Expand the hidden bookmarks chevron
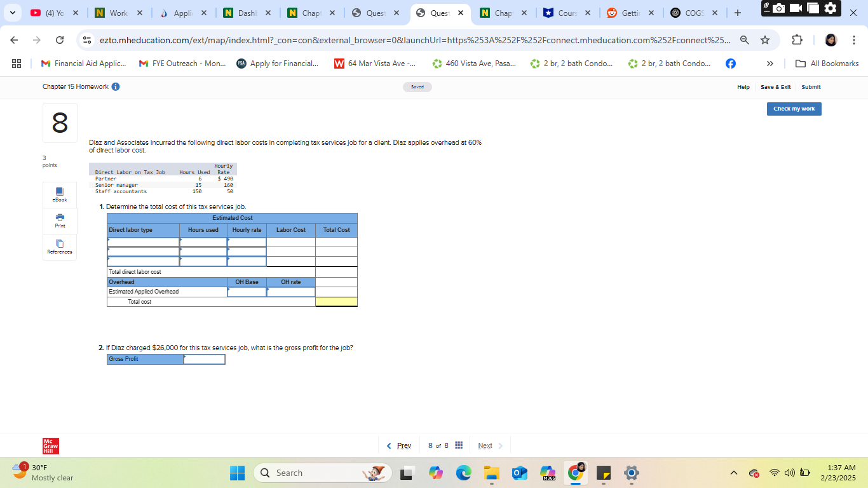The image size is (868, 488). click(x=771, y=64)
